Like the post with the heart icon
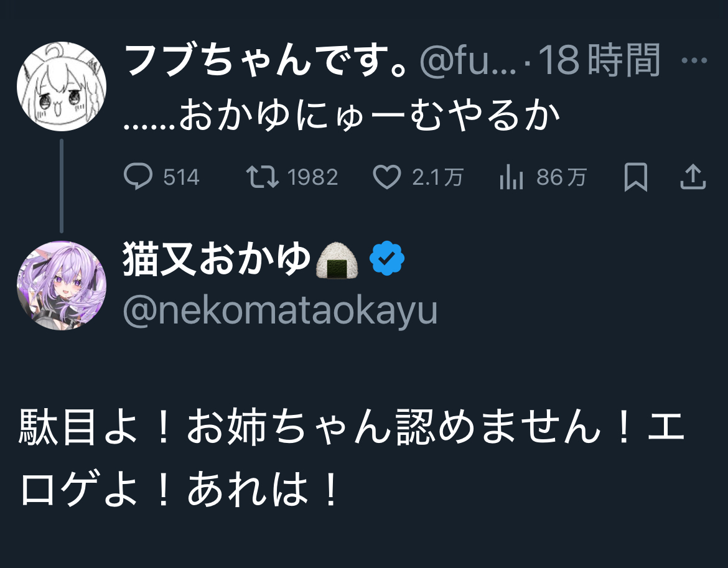This screenshot has height=568, width=728. 386,178
